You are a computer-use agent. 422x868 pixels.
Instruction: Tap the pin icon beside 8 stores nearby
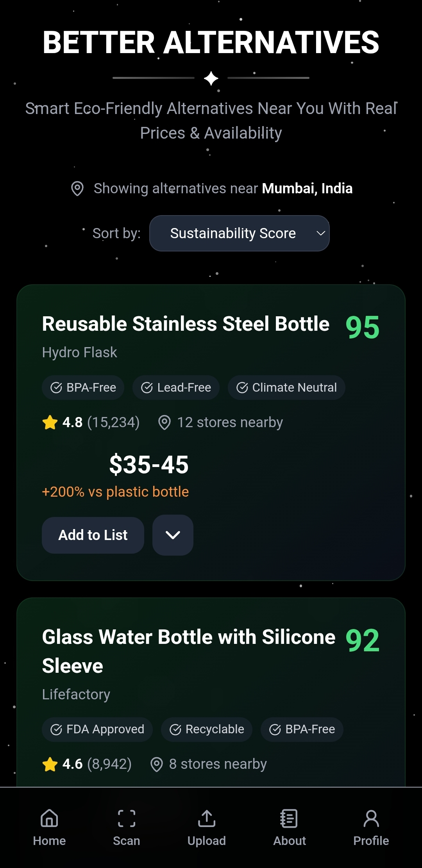(x=157, y=764)
